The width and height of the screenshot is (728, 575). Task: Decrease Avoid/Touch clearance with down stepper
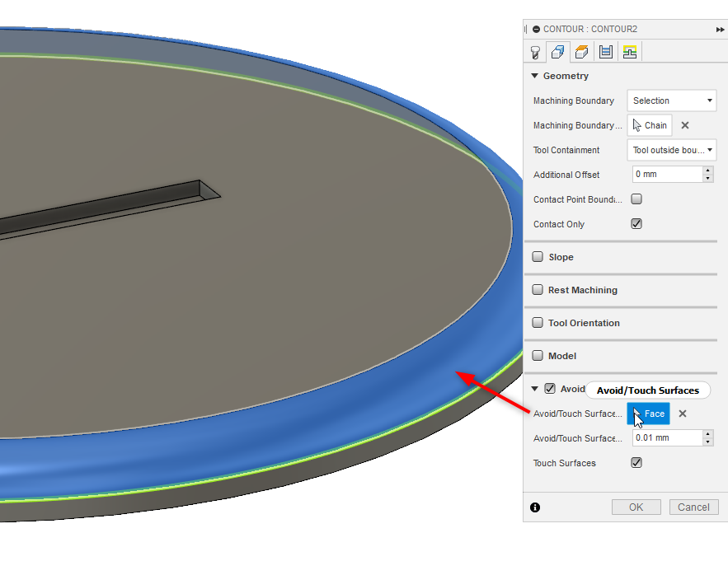(707, 442)
